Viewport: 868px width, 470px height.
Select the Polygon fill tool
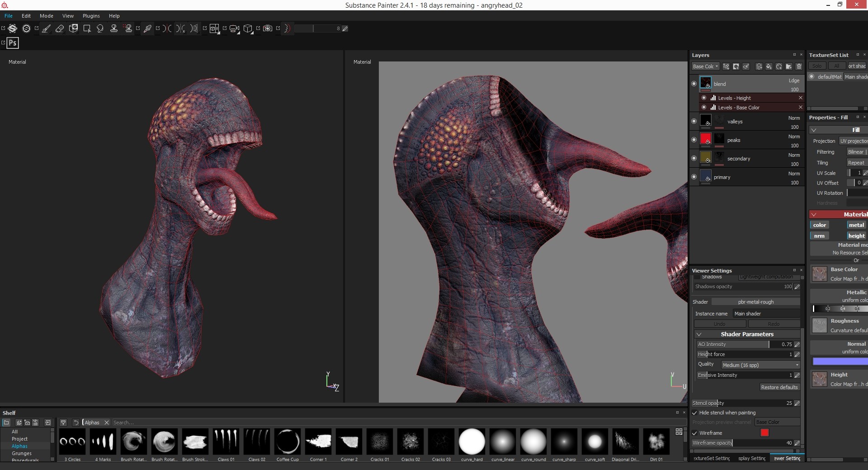click(87, 28)
